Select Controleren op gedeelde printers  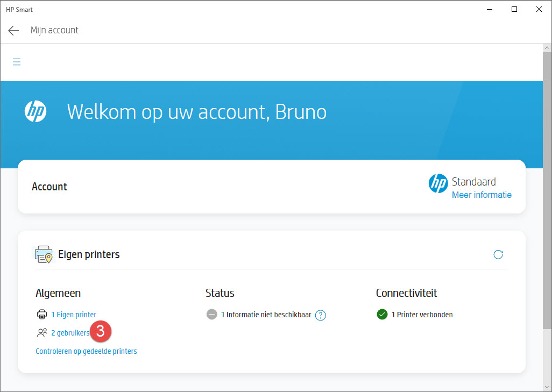tap(86, 351)
